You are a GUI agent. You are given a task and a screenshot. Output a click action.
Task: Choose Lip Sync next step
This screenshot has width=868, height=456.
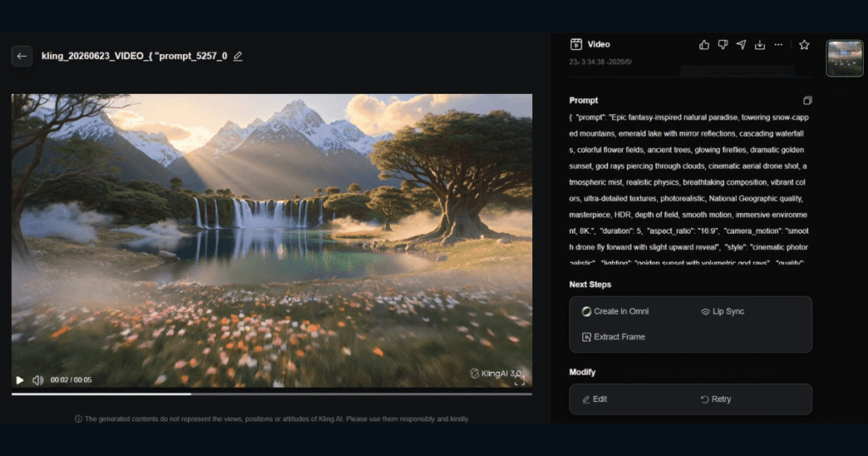pos(722,312)
